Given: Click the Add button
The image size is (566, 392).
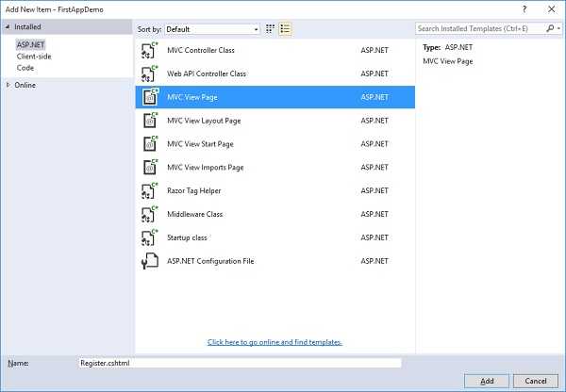Looking at the screenshot, I should 487,381.
